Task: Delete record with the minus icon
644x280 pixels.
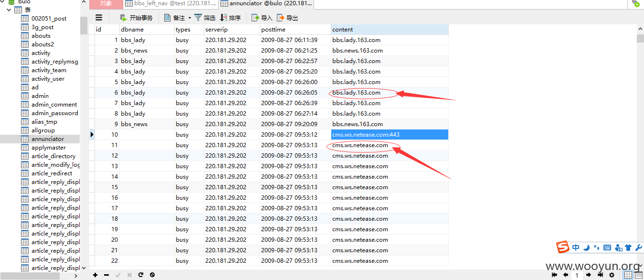Action: [106, 275]
